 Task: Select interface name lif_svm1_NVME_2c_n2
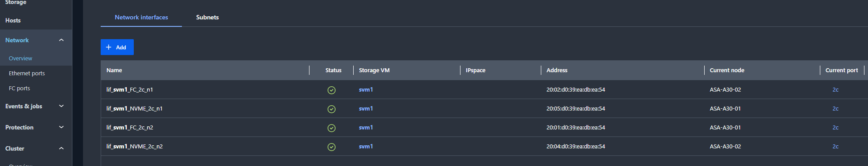pyautogui.click(x=135, y=146)
